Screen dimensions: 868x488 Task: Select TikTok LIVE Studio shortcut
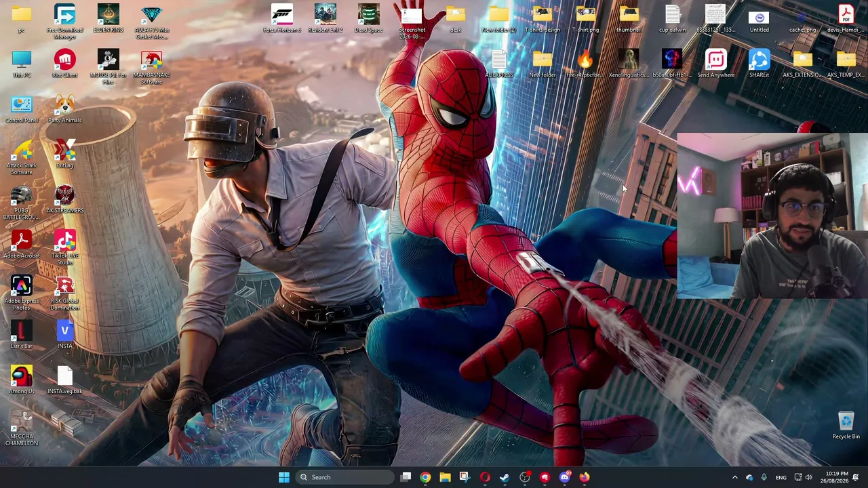click(65, 247)
